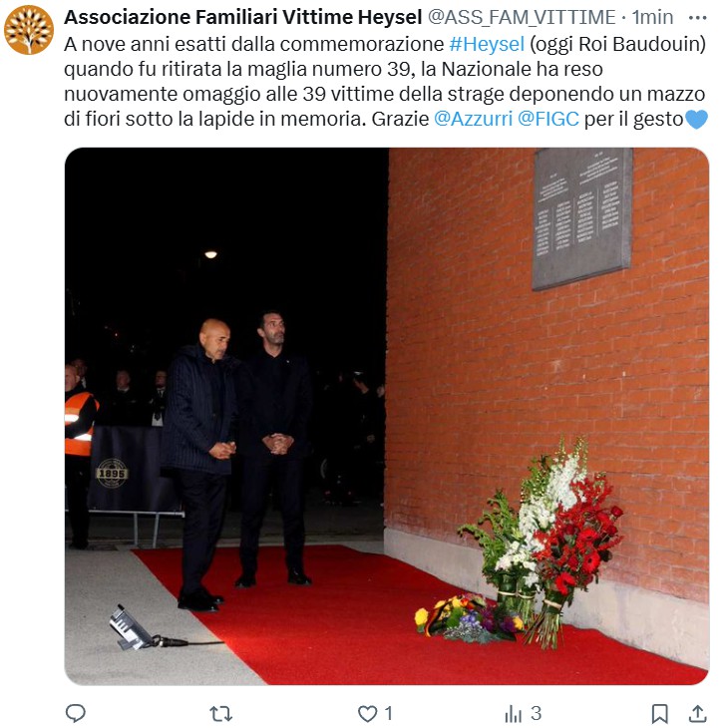Click the flower bouquet in the photo
This screenshot has height=728, width=728.
[541, 544]
